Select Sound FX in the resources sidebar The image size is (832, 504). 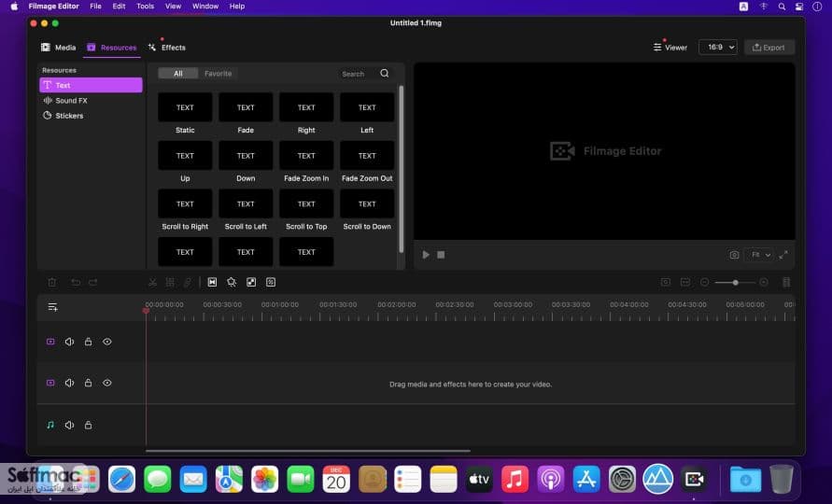[91, 100]
